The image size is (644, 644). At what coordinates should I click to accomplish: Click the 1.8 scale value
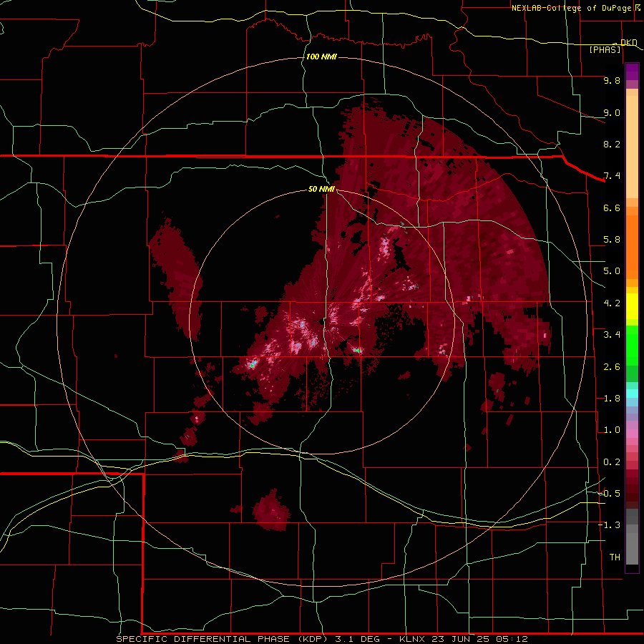(x=612, y=399)
